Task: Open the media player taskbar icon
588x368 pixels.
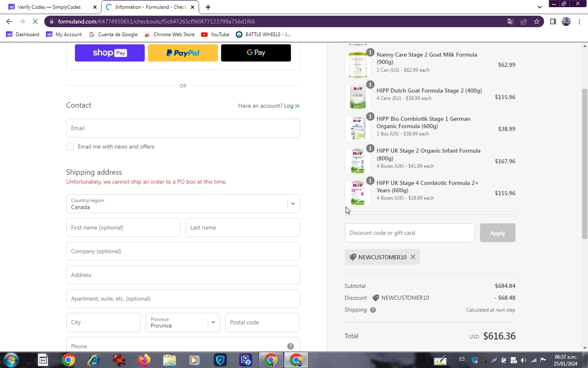Action: 194,360
